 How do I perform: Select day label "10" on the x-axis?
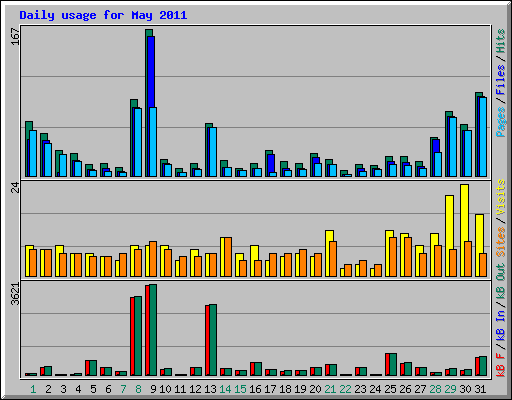point(165,389)
